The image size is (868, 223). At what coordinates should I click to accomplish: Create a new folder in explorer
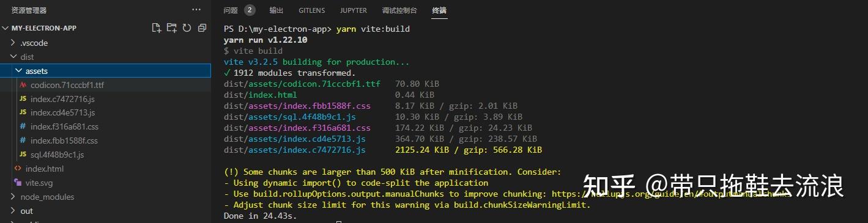click(x=172, y=28)
